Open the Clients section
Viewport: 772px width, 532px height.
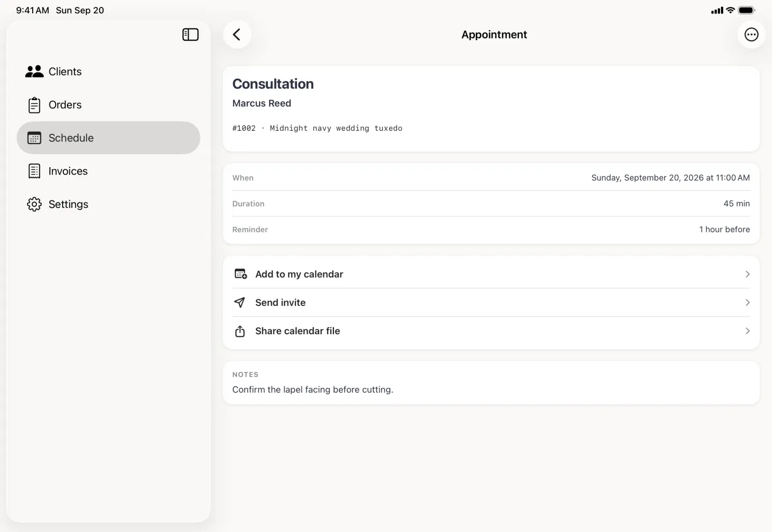(108, 72)
